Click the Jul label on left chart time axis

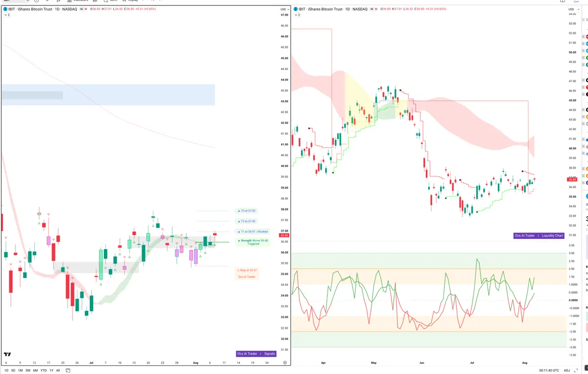[92, 363]
